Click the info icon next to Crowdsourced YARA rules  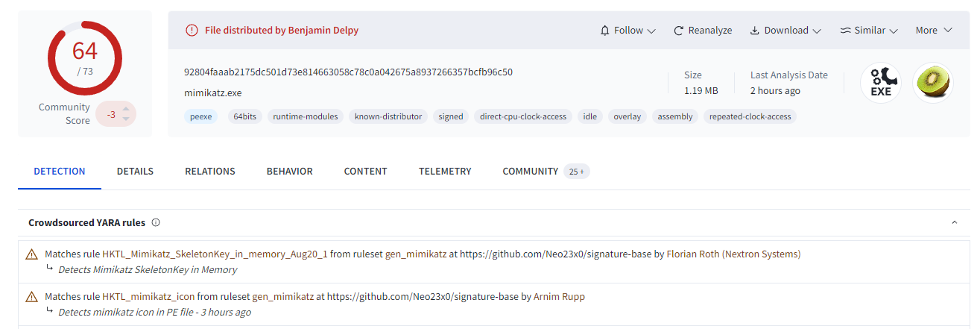[x=156, y=222]
